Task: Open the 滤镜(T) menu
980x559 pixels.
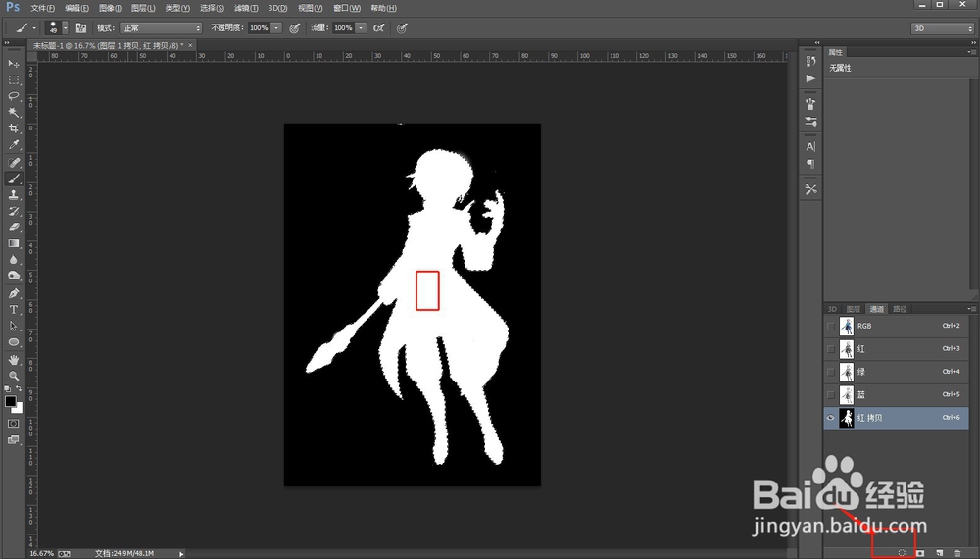Action: pyautogui.click(x=246, y=8)
